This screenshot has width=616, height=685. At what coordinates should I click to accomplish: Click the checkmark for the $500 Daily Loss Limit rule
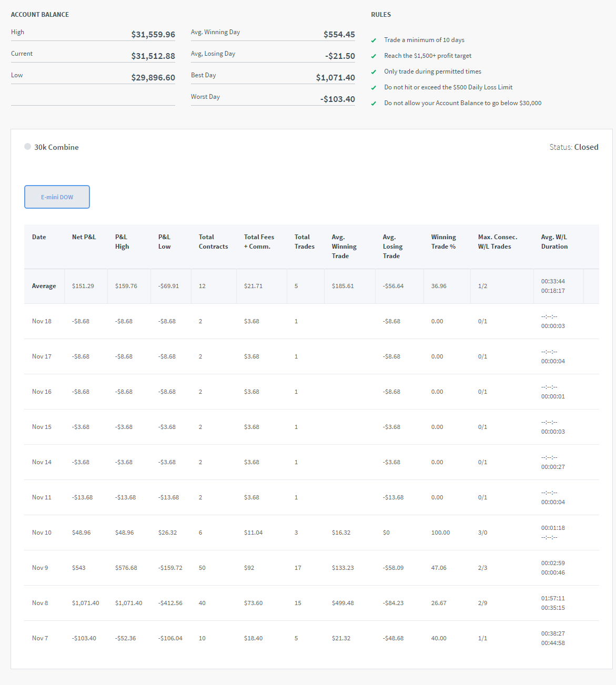point(373,87)
